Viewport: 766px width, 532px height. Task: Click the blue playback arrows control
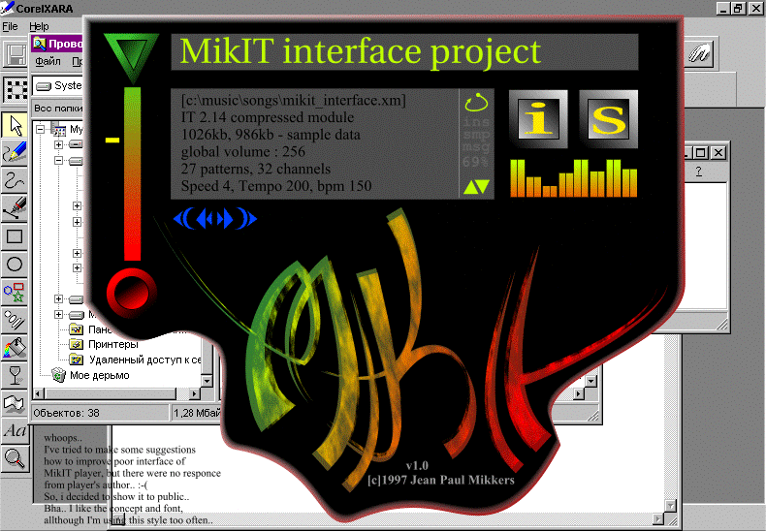(x=215, y=219)
